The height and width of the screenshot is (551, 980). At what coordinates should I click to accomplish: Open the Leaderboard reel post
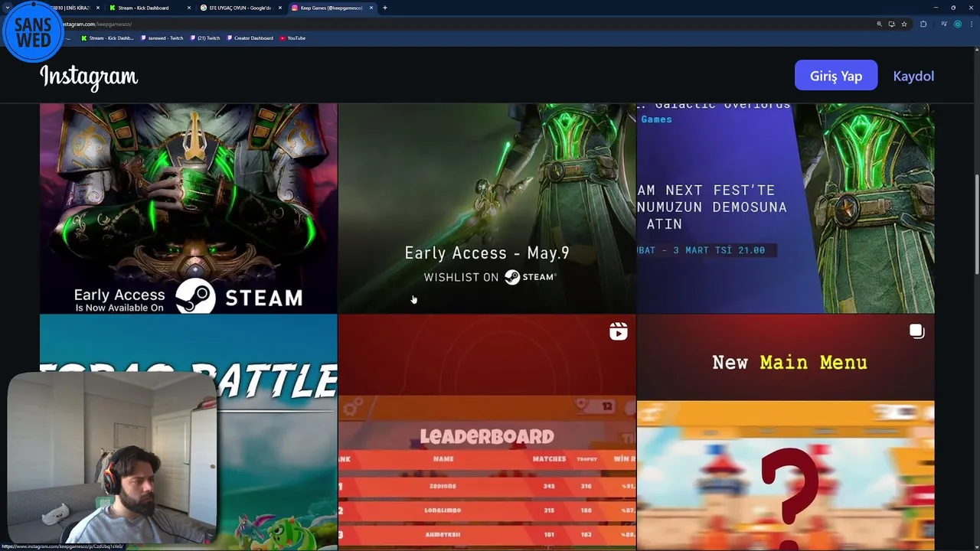(x=487, y=432)
